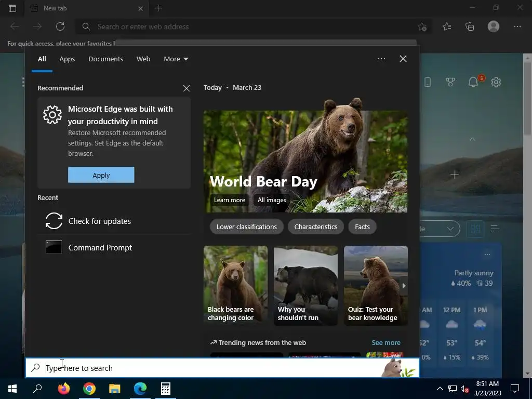Screen dimensions: 532x399
Task: Click the Windows Start button
Action: (12, 389)
